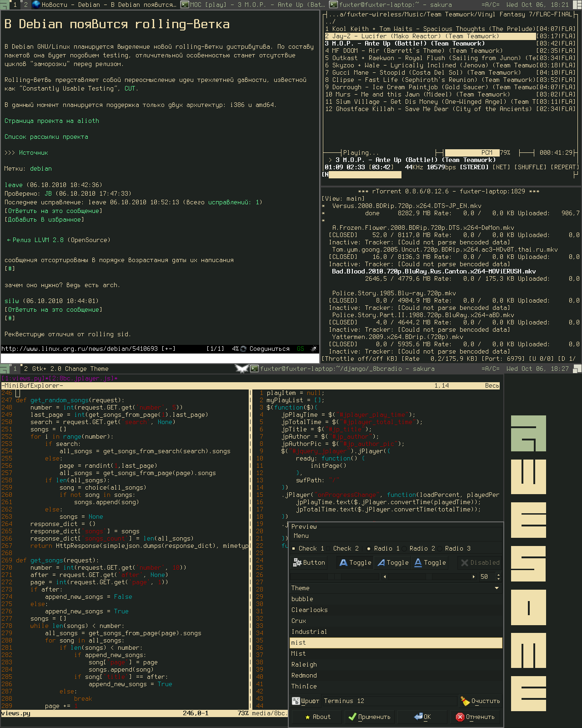Image resolution: width=582 pixels, height=728 pixels.
Task: Click the Применить apply button
Action: click(x=369, y=717)
